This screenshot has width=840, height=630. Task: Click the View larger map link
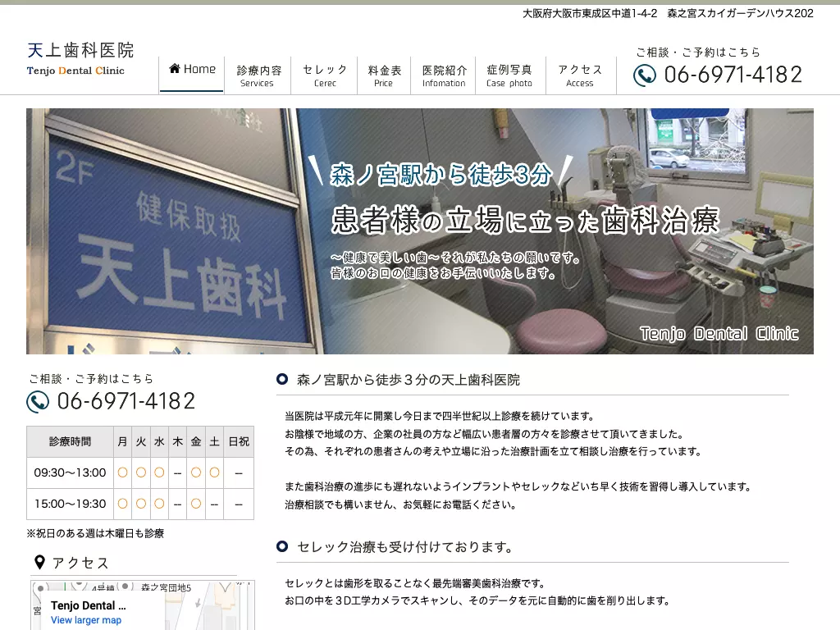[x=86, y=620]
